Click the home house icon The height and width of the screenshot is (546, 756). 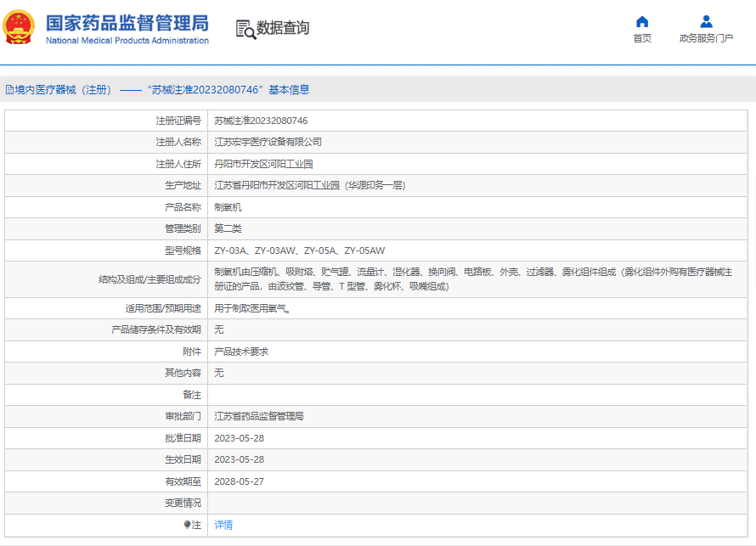642,21
